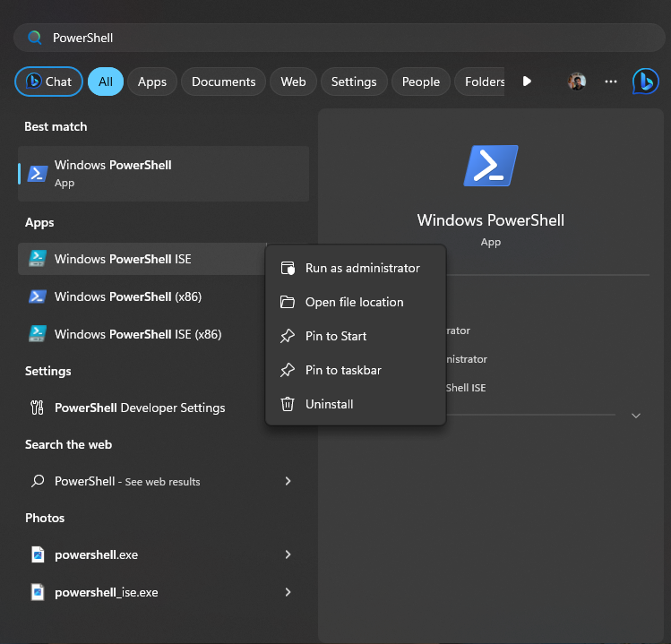Expand the actions list chevron in details pane

tap(636, 416)
